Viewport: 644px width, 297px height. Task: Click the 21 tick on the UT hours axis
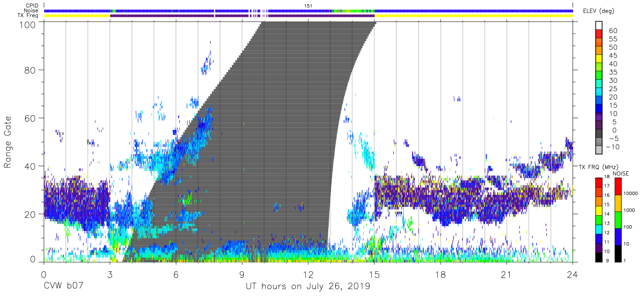pos(507,274)
